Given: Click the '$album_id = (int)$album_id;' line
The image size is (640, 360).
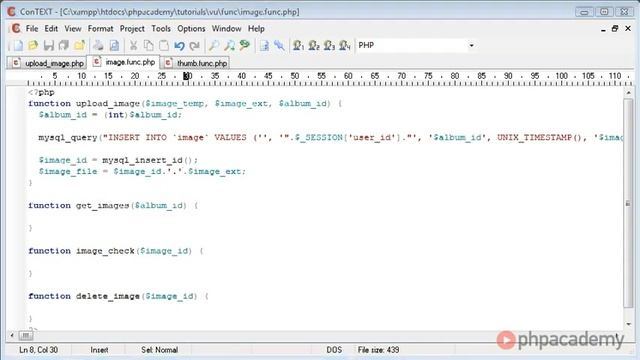Looking at the screenshot, I should (x=110, y=115).
